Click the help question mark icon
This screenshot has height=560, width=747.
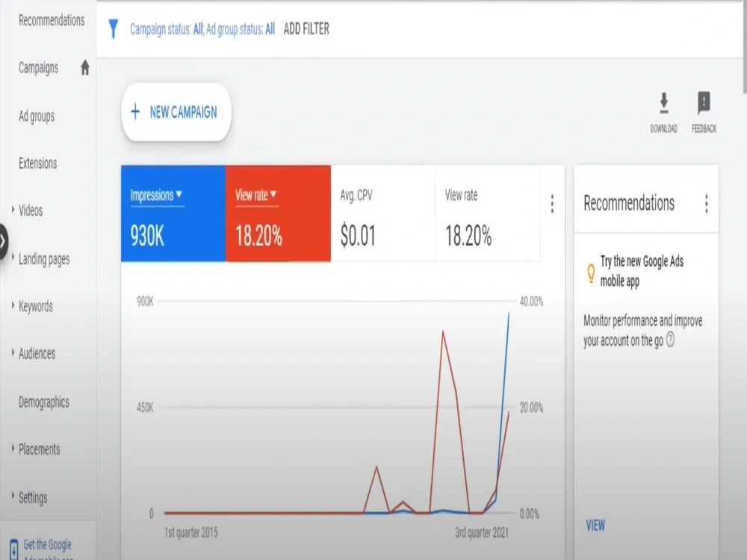tap(670, 340)
